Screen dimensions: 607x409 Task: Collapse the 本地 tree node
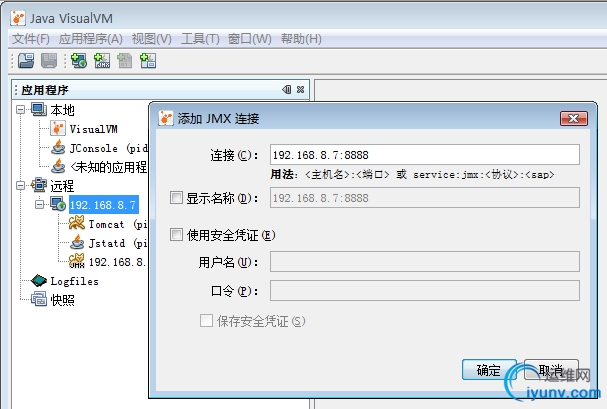[x=21, y=110]
